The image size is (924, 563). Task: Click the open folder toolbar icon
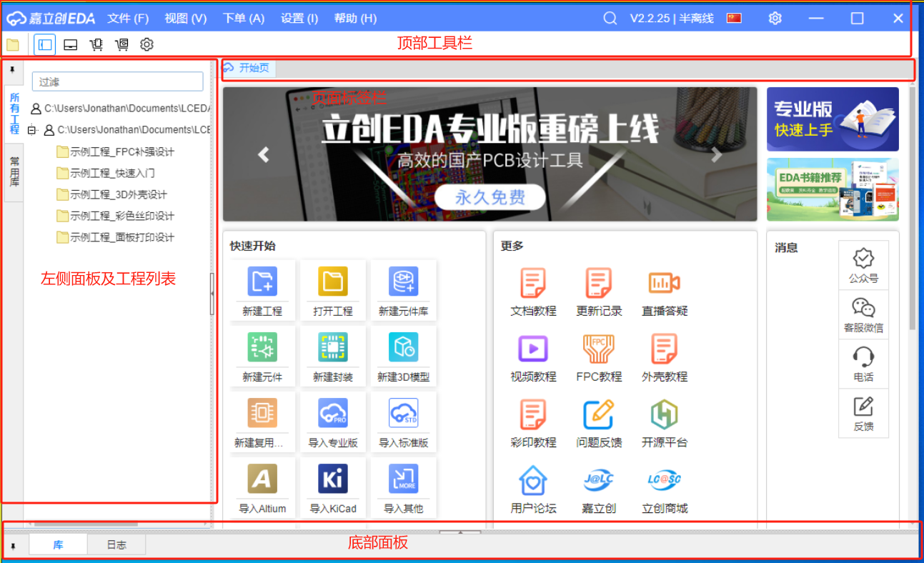click(13, 44)
